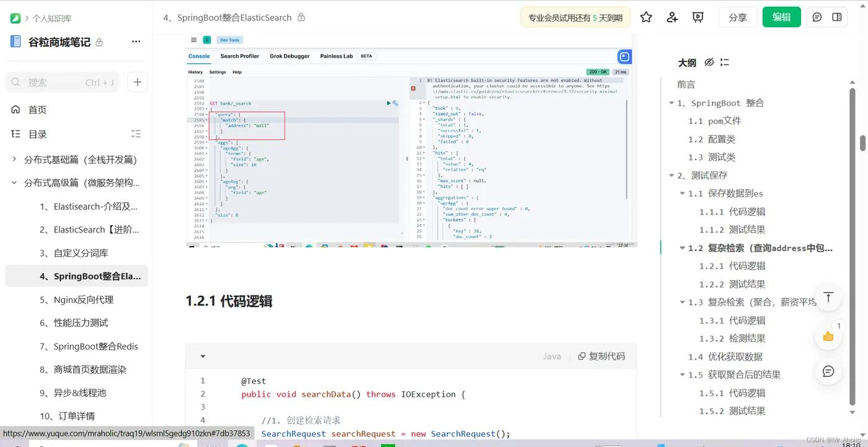Click the outline settings icon beside 大纲

(725, 63)
